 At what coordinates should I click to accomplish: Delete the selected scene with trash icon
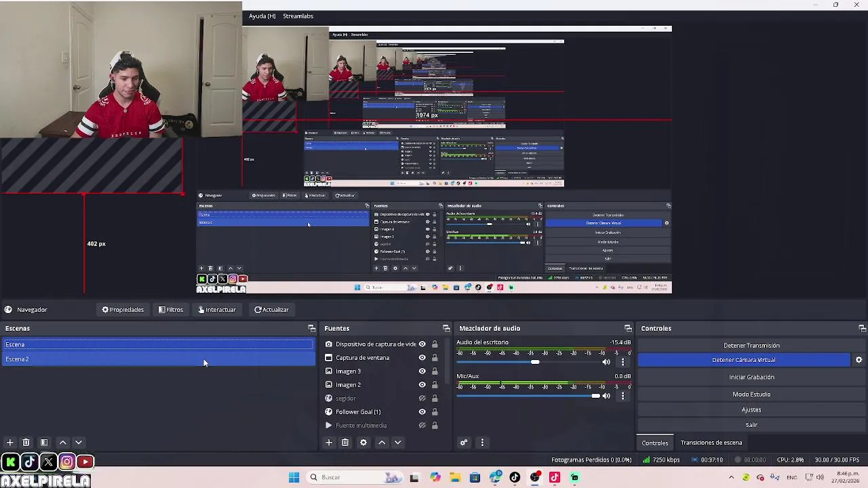pos(26,443)
